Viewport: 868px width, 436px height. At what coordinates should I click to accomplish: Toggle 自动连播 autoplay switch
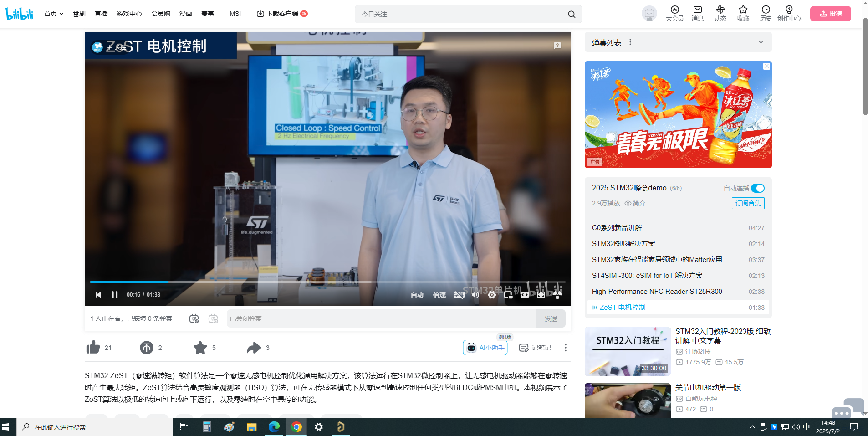758,188
